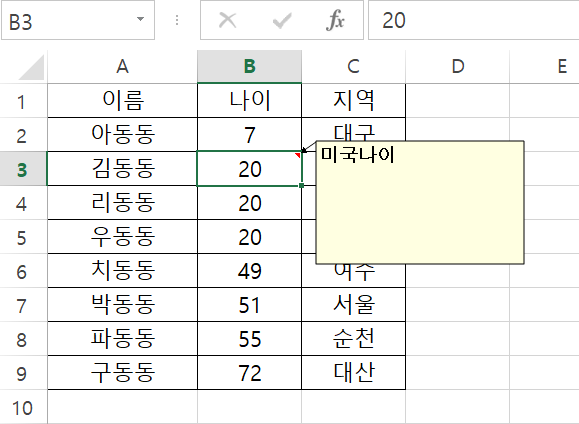The height and width of the screenshot is (424, 579).
Task: Select cell with name 우동동
Action: coord(123,237)
